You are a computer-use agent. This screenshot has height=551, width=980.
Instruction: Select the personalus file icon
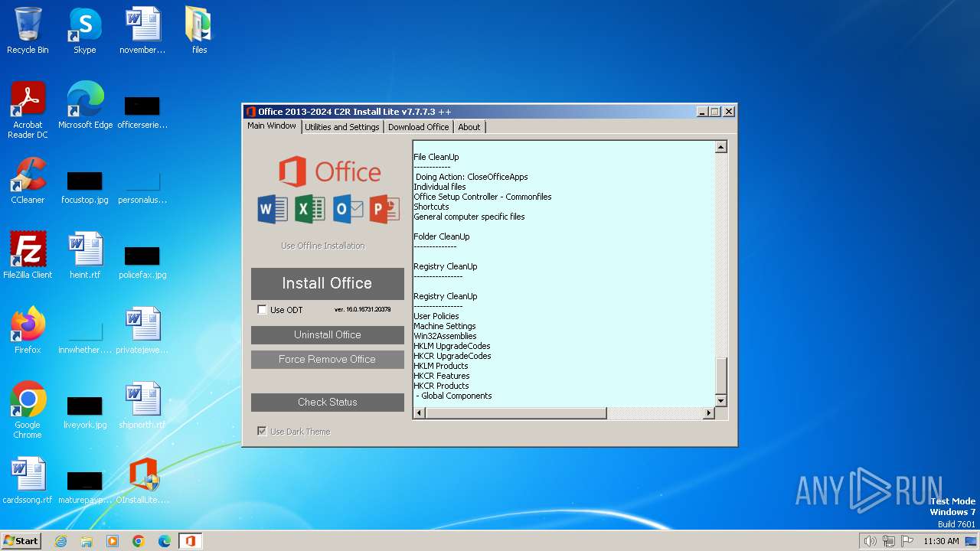(x=142, y=187)
